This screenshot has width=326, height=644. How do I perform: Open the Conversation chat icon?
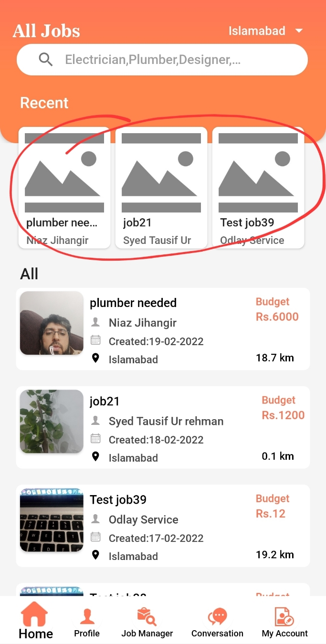pos(217,617)
